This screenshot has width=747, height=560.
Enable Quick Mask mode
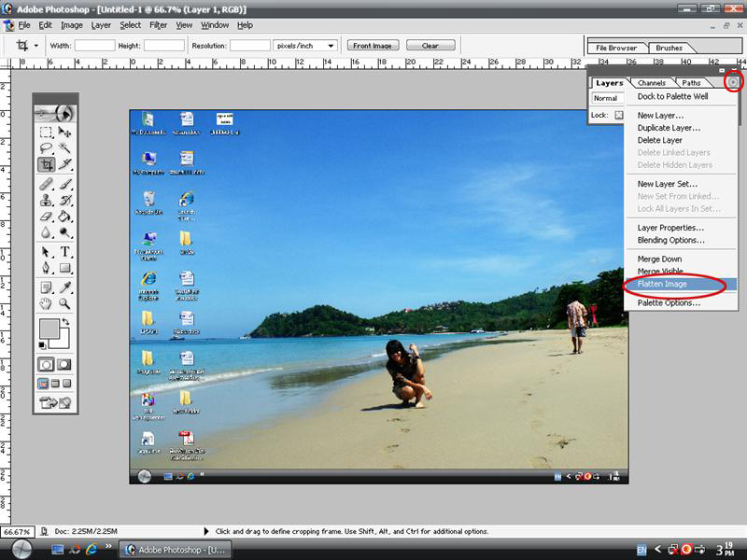[64, 364]
